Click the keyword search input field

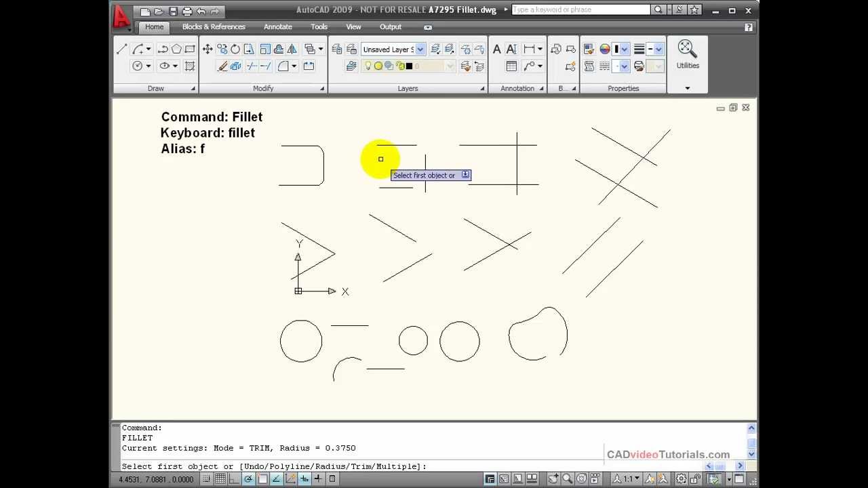pos(580,9)
